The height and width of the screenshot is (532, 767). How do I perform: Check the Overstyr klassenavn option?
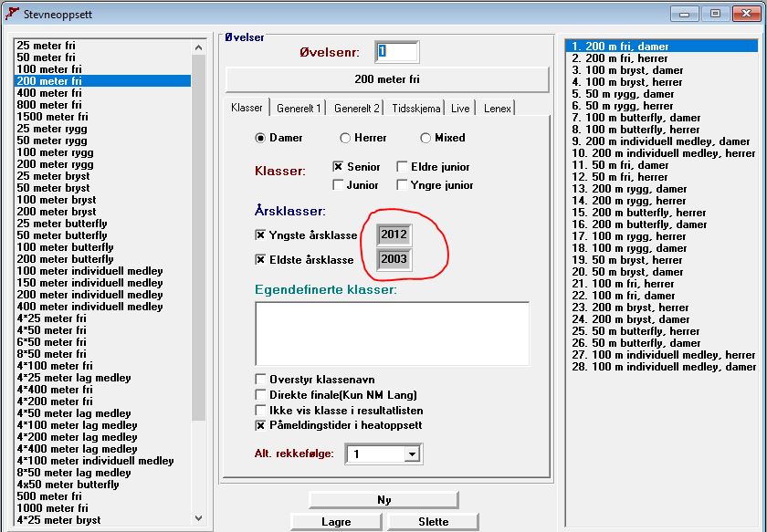coord(261,380)
